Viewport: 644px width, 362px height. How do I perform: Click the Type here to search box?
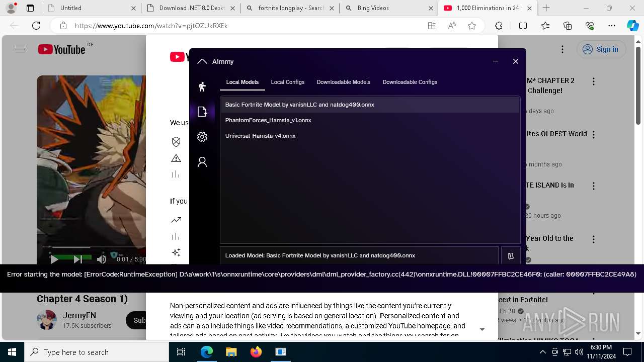click(x=97, y=352)
